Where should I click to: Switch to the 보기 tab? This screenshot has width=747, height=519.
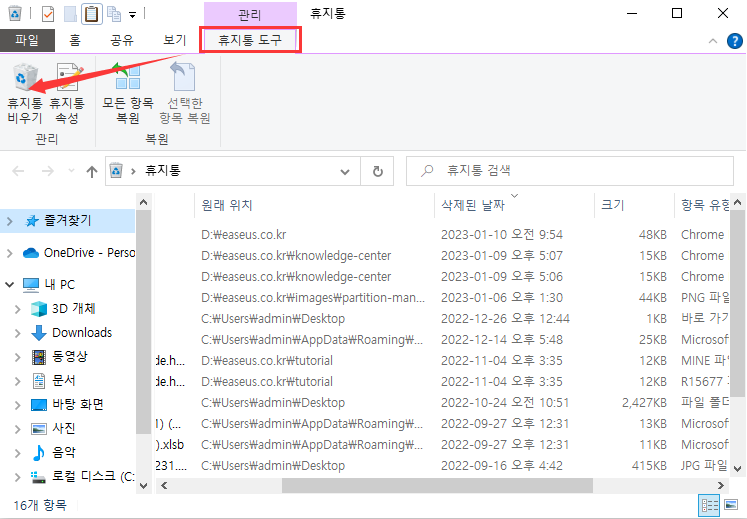174,40
